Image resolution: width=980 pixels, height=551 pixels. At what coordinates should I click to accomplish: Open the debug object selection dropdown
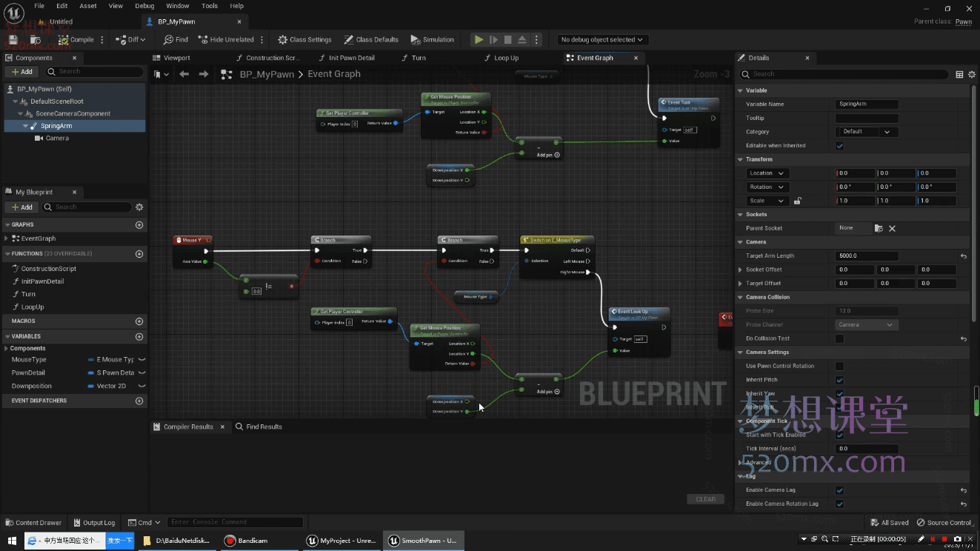[x=601, y=40]
